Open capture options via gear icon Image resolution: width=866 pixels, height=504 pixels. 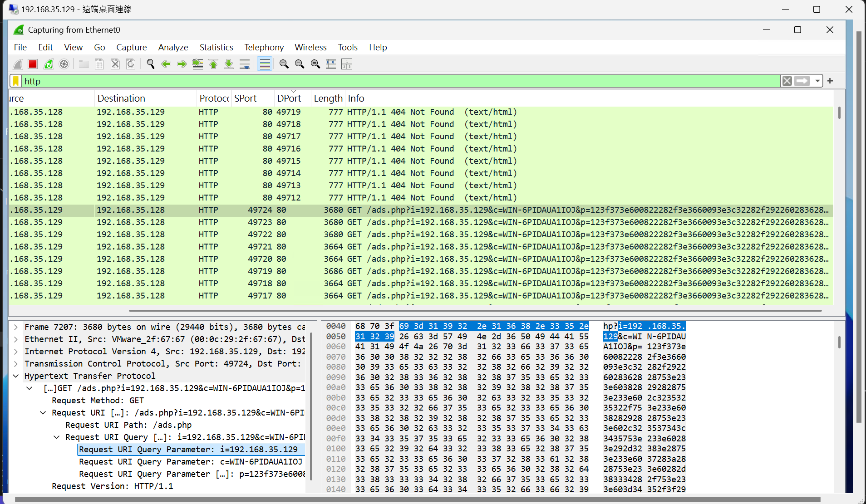click(64, 64)
